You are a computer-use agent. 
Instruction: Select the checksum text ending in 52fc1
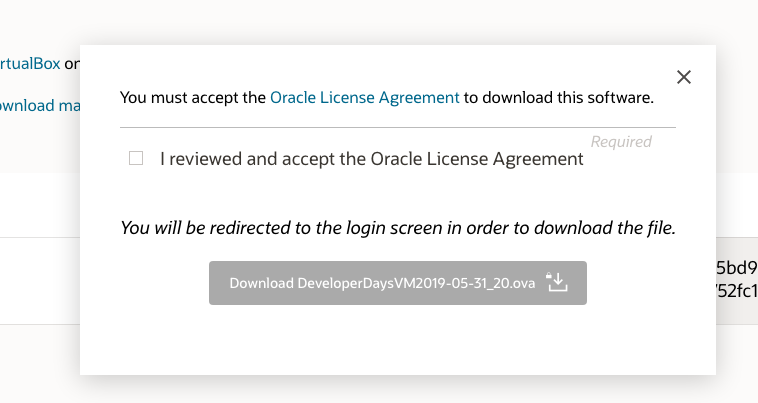736,290
